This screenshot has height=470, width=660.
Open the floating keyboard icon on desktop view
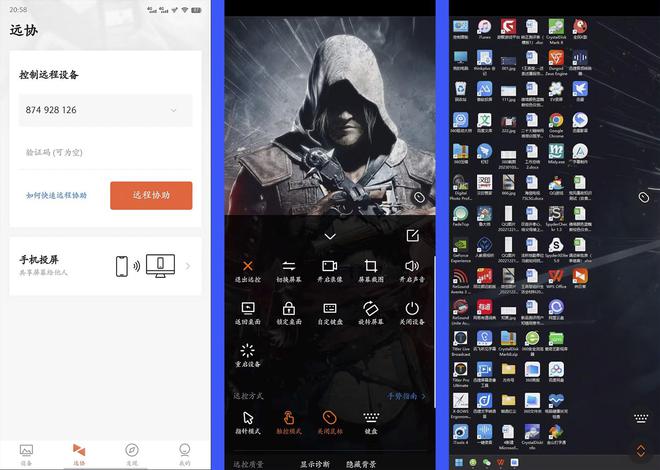tap(641, 418)
